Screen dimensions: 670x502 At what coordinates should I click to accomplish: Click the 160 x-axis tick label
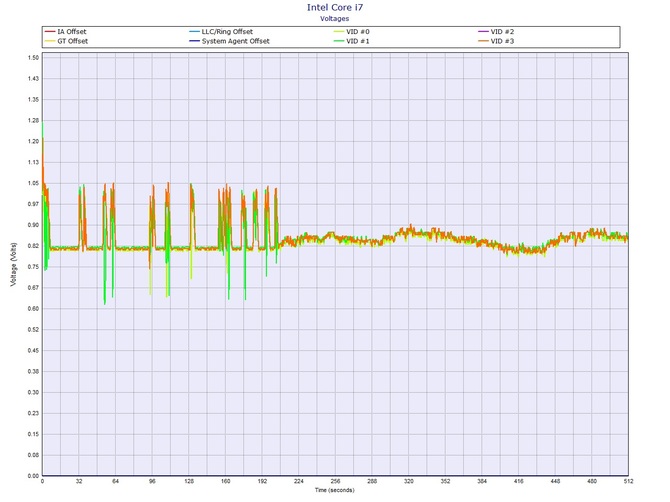(x=226, y=481)
